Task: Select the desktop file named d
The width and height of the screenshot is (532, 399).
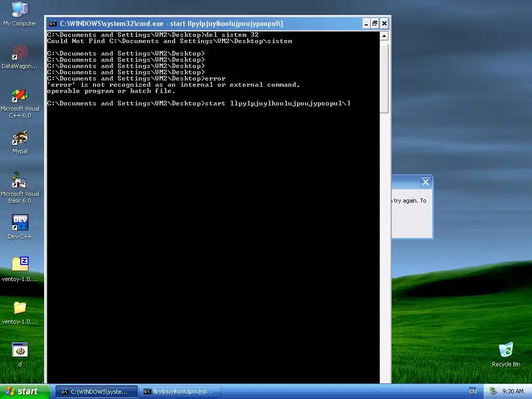Action: [x=20, y=354]
